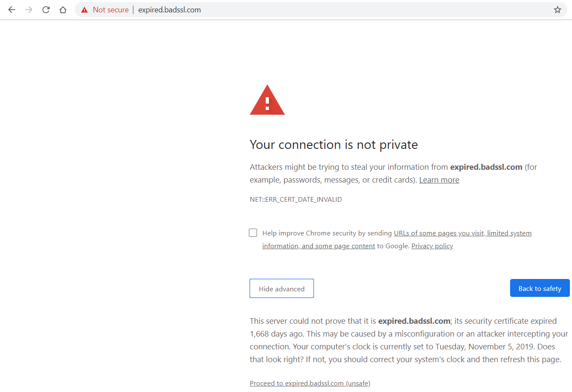Viewport: 572px width, 392px height.
Task: Open site info via "Not secure" label
Action: (111, 10)
